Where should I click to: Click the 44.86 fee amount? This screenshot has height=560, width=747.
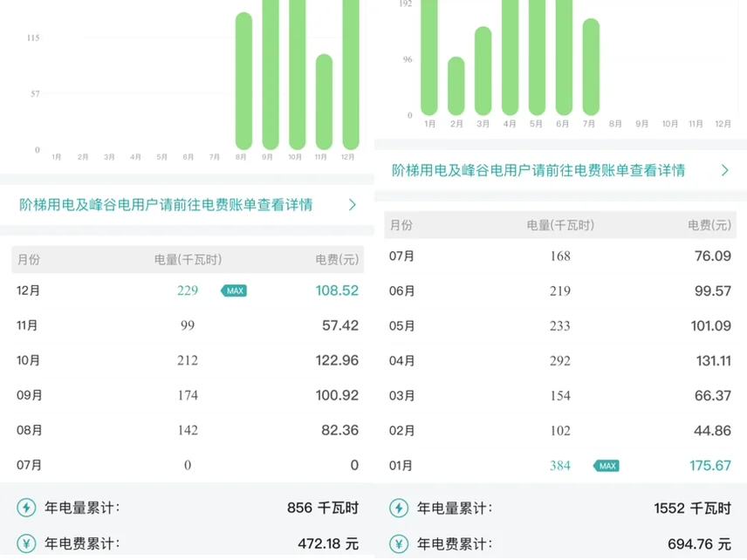[713, 431]
